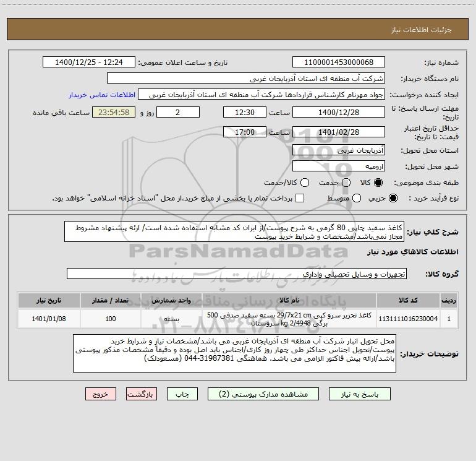Click the deadline time field 12:30
The image size is (476, 461).
[x=245, y=112]
